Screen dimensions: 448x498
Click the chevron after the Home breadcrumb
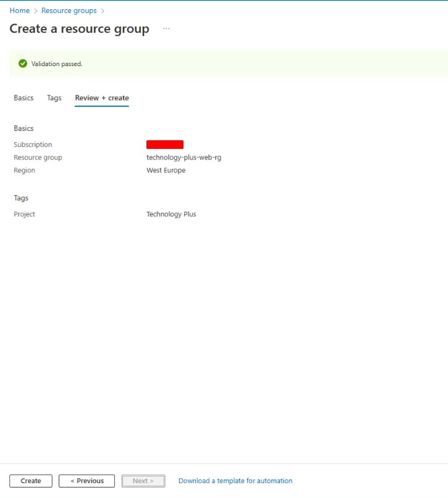click(35, 11)
